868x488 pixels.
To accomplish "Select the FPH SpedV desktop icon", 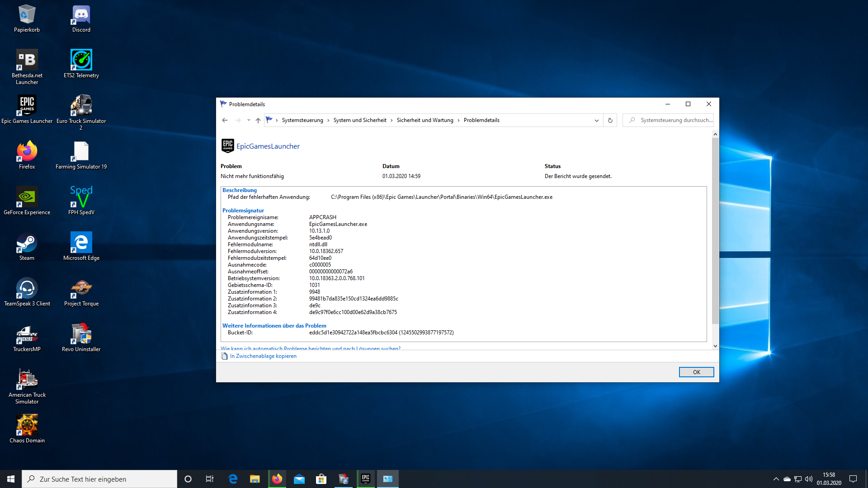I will pos(81,201).
